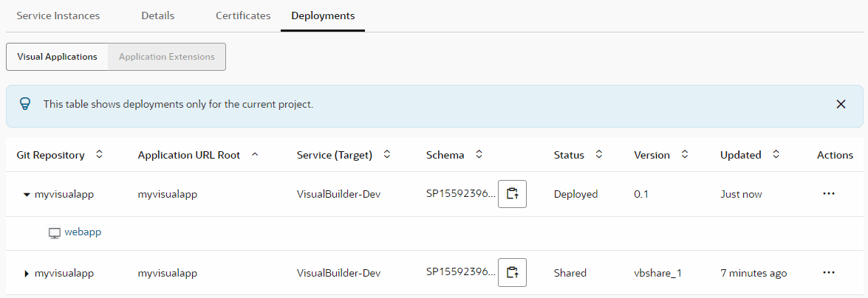Screen dimensions: 868x298
Task: Sort the table by Git Repository
Action: [x=100, y=155]
